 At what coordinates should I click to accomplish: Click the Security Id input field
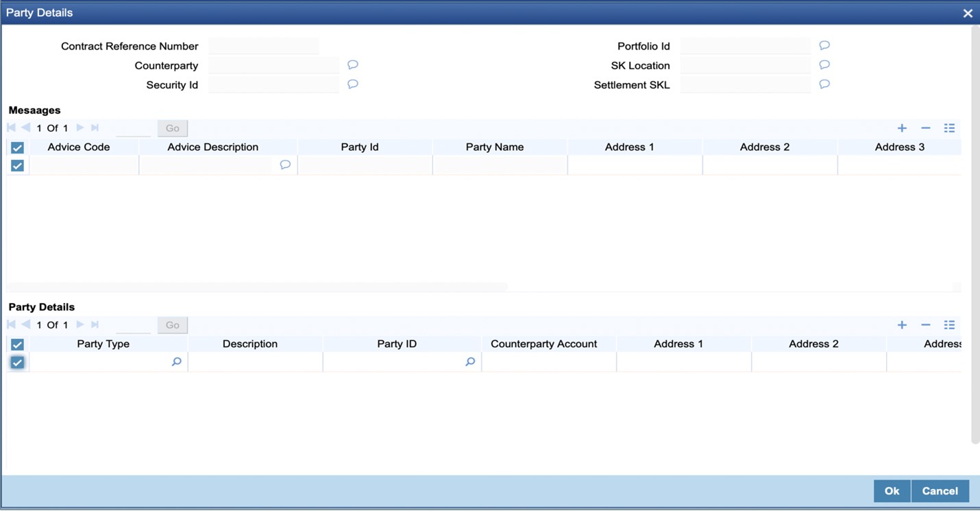(274, 84)
